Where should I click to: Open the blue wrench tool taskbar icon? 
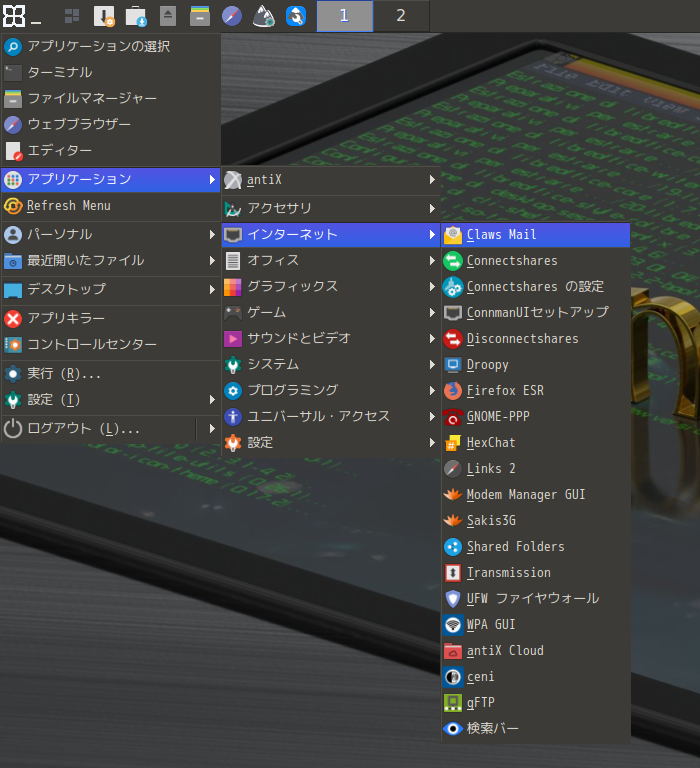tap(296, 16)
